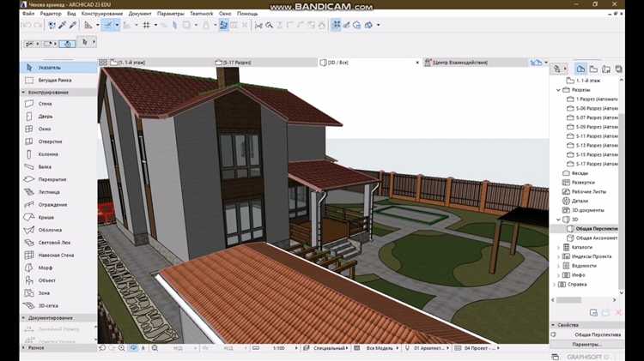Click the Undo icon in the toolbar
The image size is (644, 361).
(x=27, y=25)
